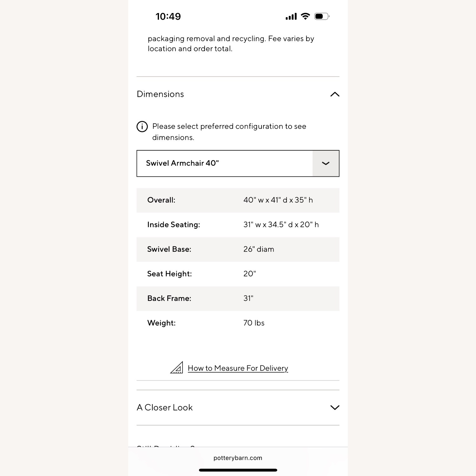Click the A Closer Look heading
This screenshot has height=476, width=476.
[x=165, y=407]
